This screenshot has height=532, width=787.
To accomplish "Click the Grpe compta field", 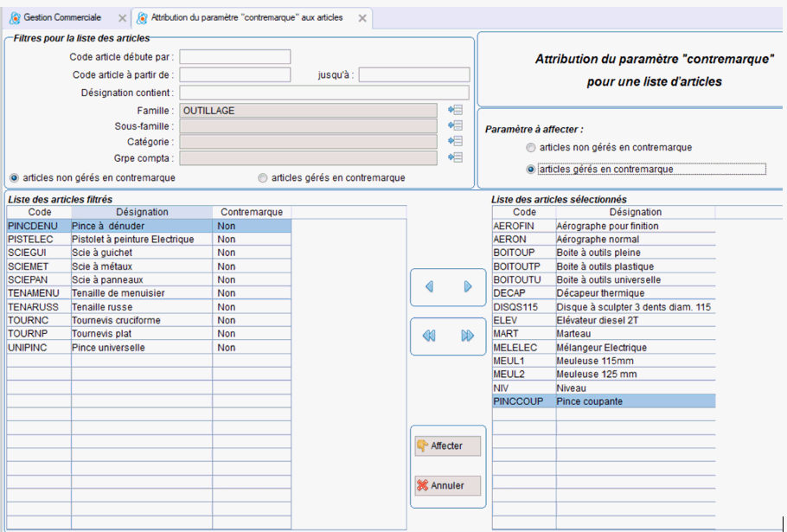I will click(308, 158).
